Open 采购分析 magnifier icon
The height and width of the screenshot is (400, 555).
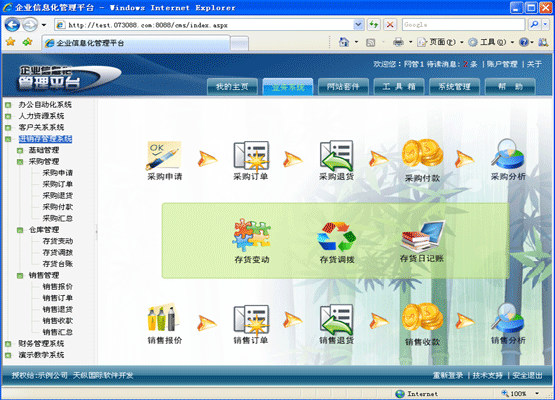coord(508,154)
